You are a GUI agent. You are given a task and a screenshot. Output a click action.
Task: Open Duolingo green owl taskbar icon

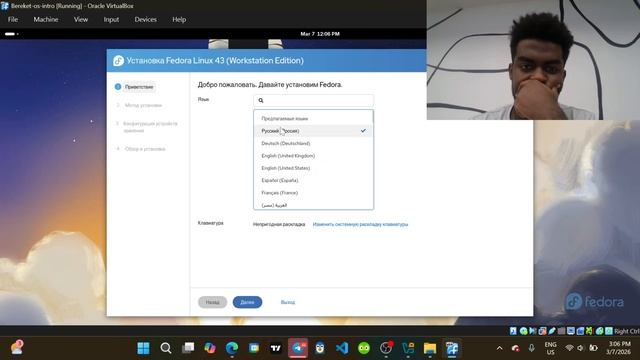click(x=364, y=348)
